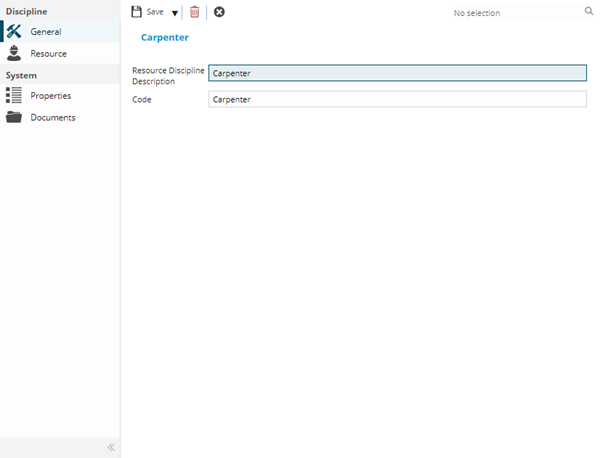Viewport: 600px width, 458px height.
Task: Click the Resource worker icon
Action: pyautogui.click(x=14, y=53)
